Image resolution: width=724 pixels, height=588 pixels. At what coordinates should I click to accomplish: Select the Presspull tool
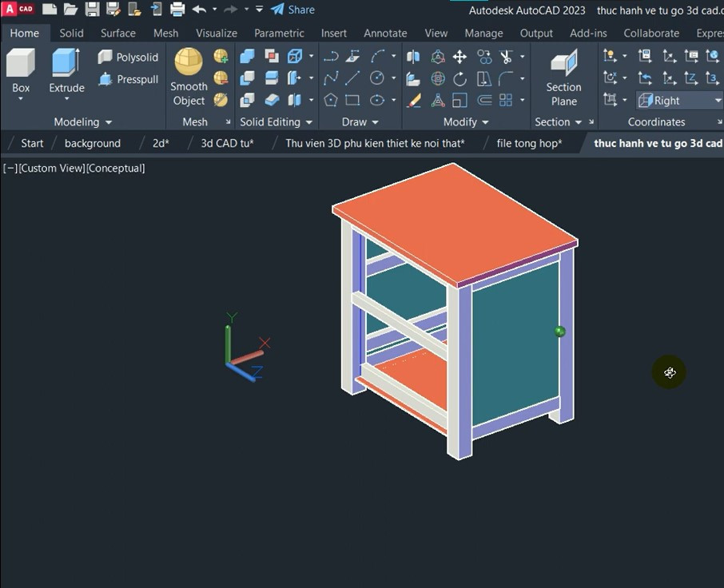128,79
